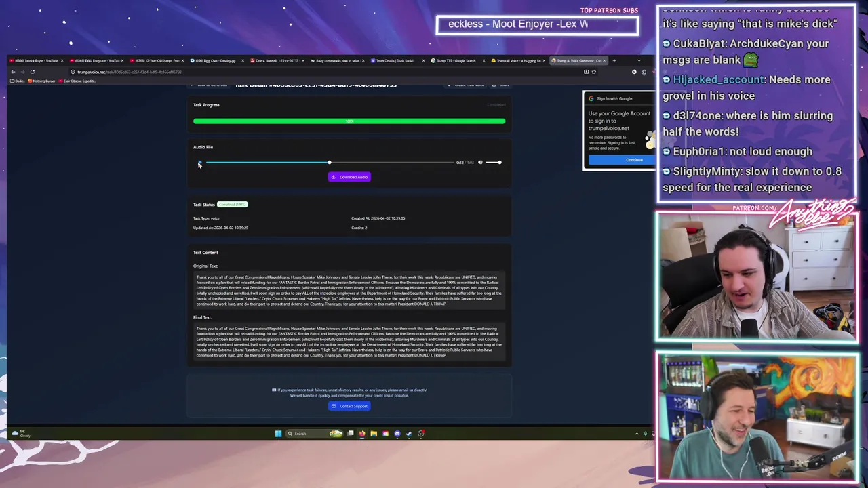Click the Share button
The image size is (868, 488).
[502, 85]
